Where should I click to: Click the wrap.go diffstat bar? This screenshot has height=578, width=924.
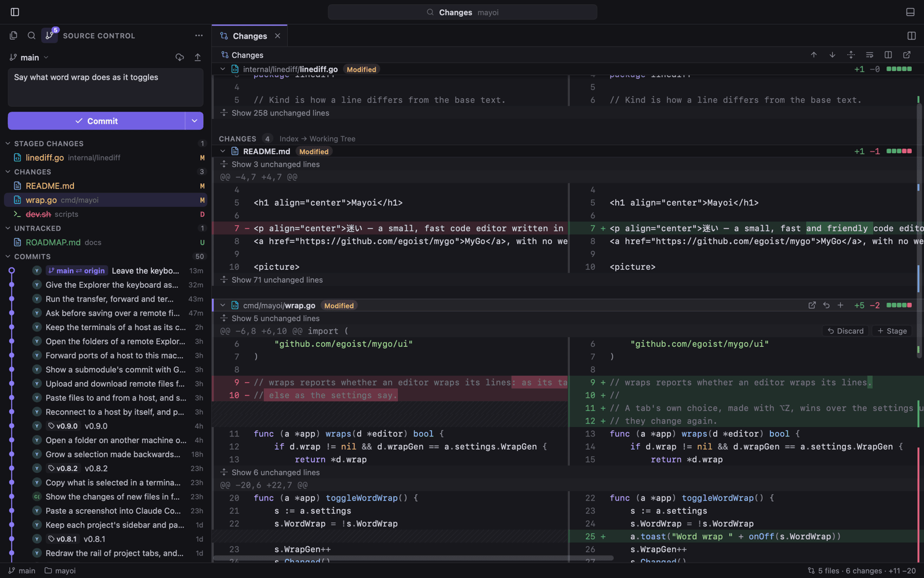tap(899, 305)
